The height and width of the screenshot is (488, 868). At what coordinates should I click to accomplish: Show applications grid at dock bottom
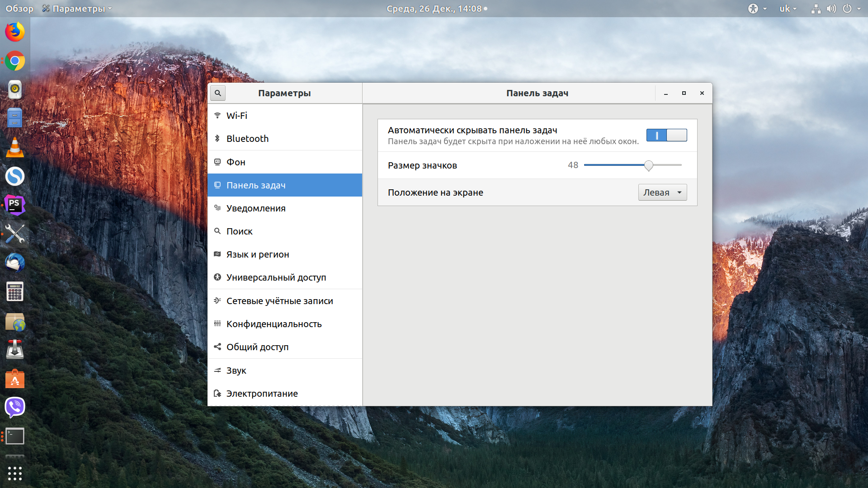pyautogui.click(x=15, y=473)
